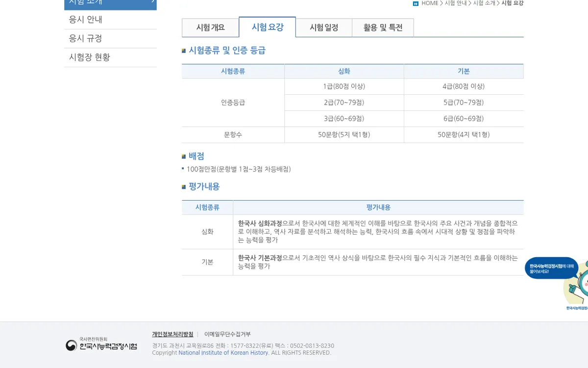The height and width of the screenshot is (368, 588).
Task: Open the 활용 및 특전 tab
Action: 383,27
